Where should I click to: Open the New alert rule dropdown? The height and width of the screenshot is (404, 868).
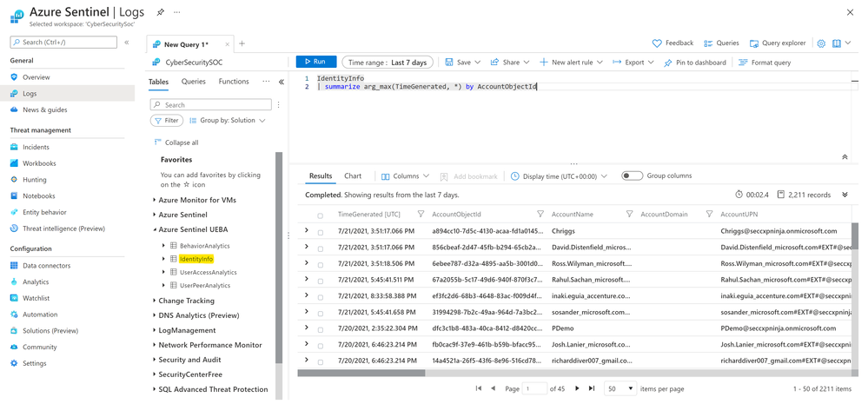[572, 63]
